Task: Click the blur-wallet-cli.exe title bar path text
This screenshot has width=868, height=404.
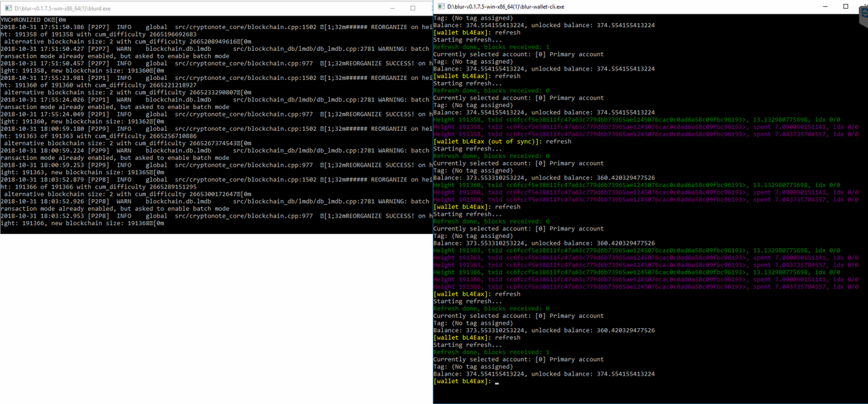Action: click(506, 6)
